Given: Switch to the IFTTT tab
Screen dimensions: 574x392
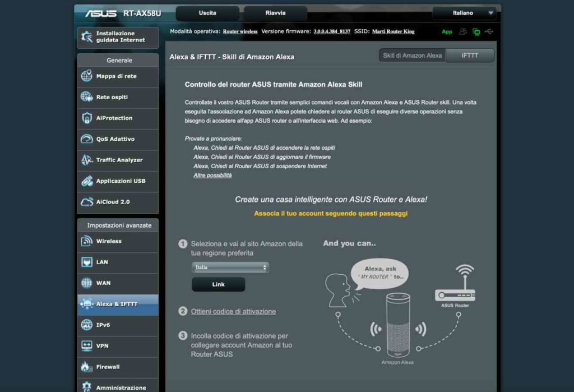Looking at the screenshot, I should pos(469,56).
